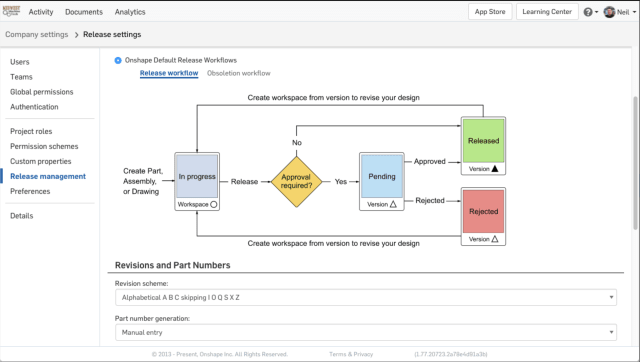Screen dimensions: 640x362
Task: Go to Users settings
Action: click(x=20, y=62)
